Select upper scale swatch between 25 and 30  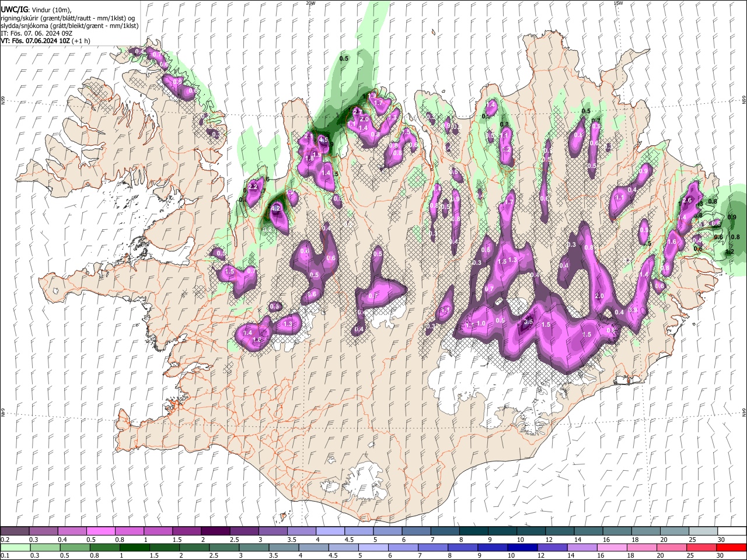pos(704,531)
